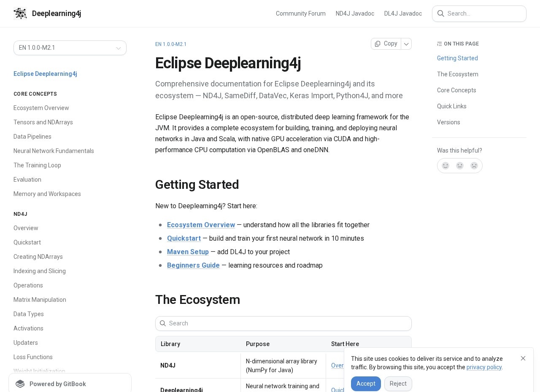Reject the cookies

(x=398, y=384)
